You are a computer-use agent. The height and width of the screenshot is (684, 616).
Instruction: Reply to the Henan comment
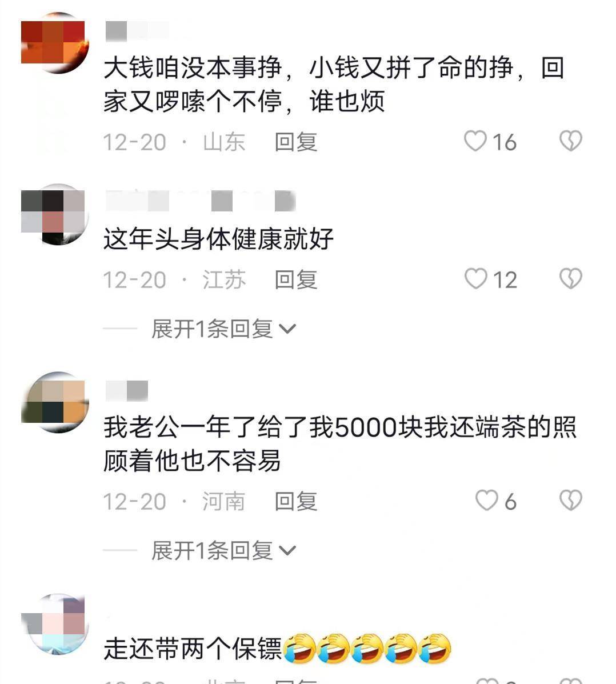[296, 501]
